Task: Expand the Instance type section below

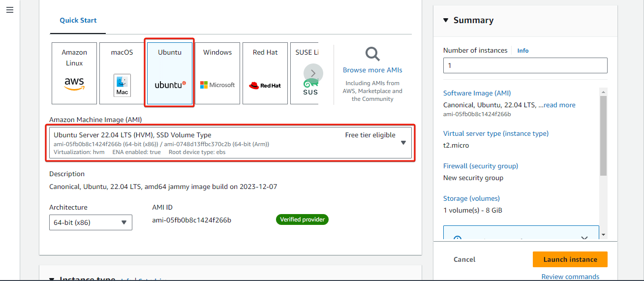Action: (x=52, y=279)
